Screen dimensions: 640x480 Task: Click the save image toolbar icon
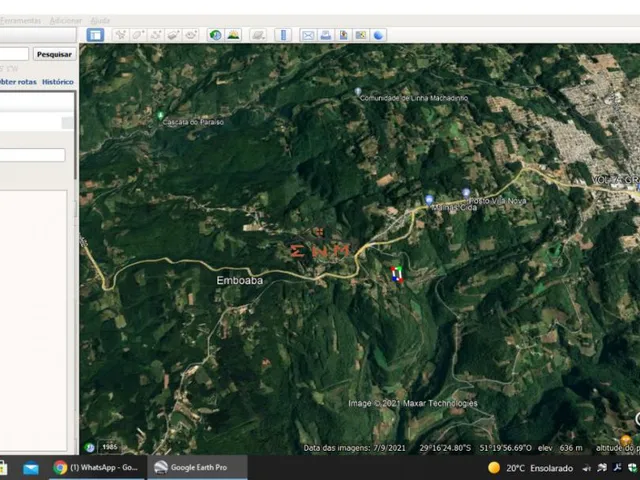point(343,36)
